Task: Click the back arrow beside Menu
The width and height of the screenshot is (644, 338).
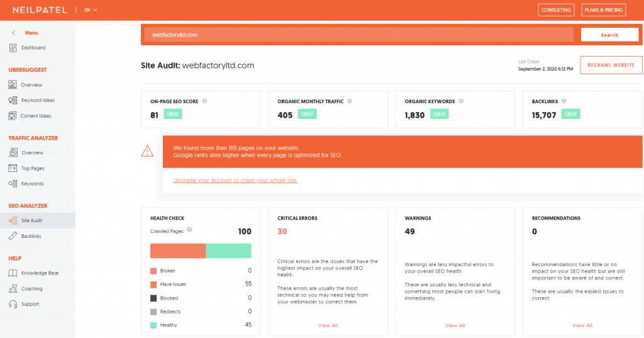Action: click(x=14, y=33)
